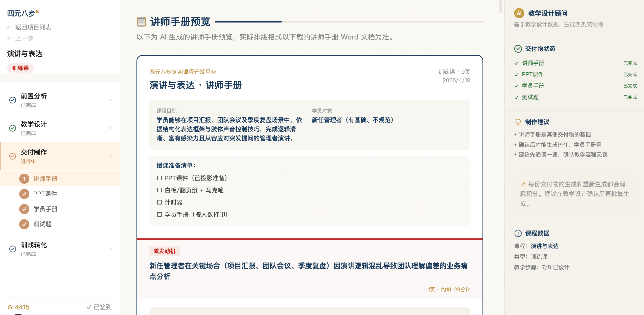The image size is (644, 315).
Task: Click the clipboard icon beside 讲师手册预览
Action: [141, 22]
